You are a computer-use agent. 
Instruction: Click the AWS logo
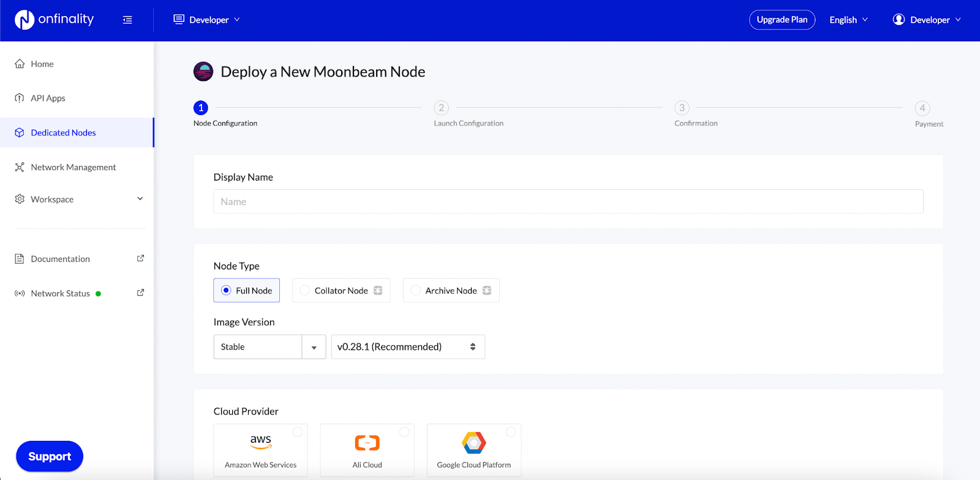point(261,441)
